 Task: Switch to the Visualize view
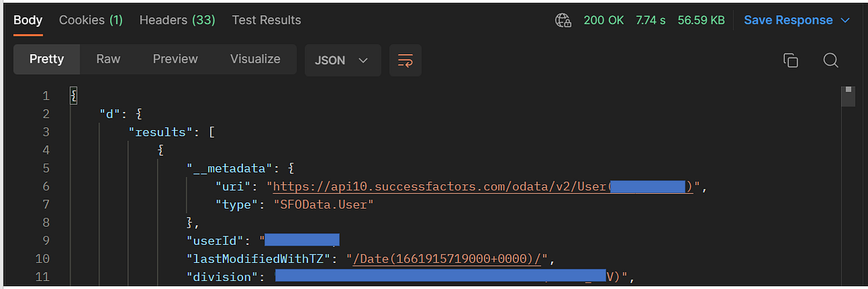pos(255,59)
